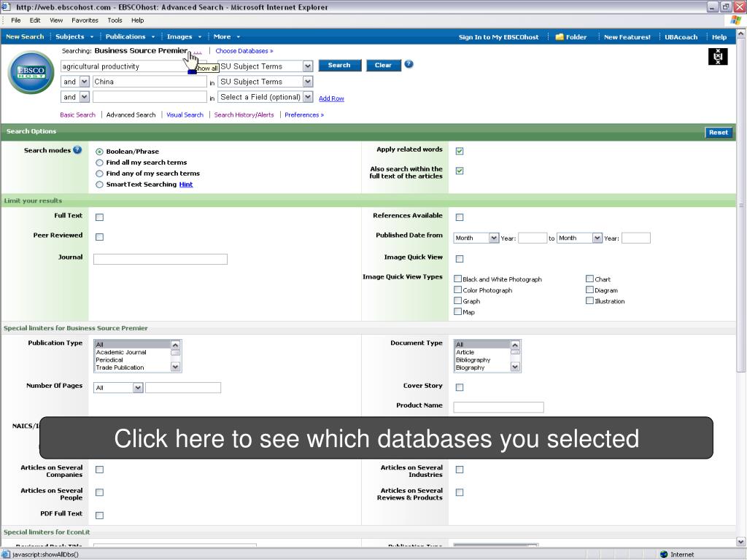Open New Features! link
The image size is (747, 560).
click(x=627, y=36)
